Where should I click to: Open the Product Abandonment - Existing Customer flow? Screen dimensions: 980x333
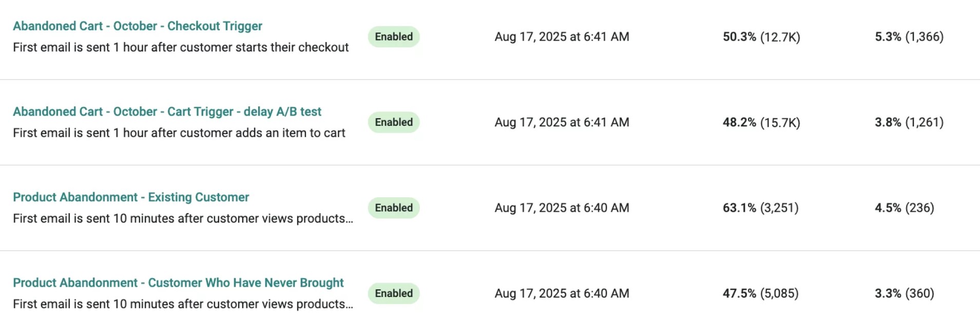(131, 197)
